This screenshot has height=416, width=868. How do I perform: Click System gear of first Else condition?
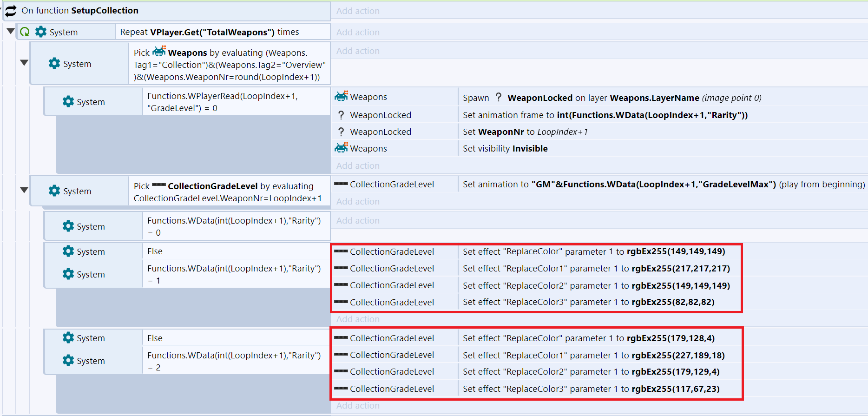pyautogui.click(x=68, y=251)
